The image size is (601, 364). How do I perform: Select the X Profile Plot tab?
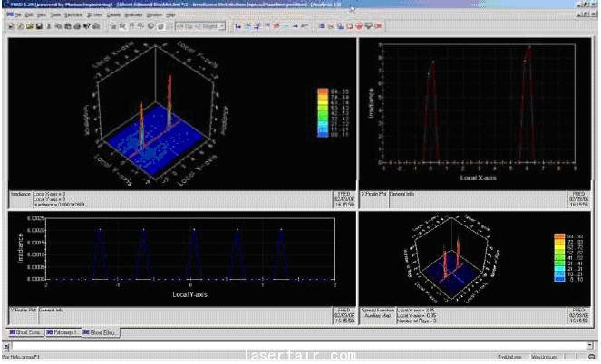coord(374,193)
